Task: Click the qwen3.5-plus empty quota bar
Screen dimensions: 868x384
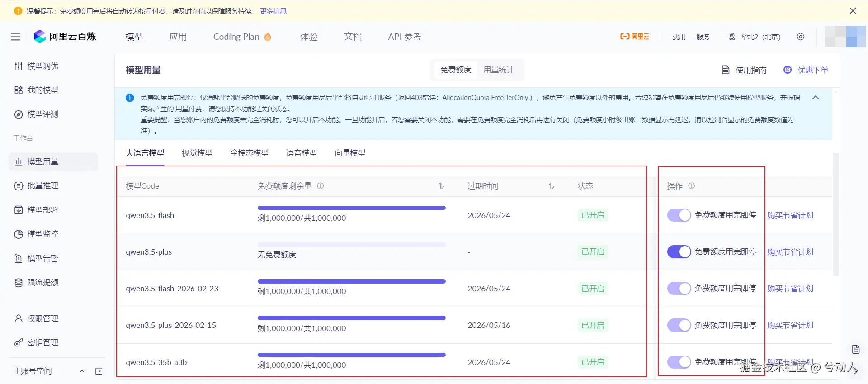Action: coord(352,245)
